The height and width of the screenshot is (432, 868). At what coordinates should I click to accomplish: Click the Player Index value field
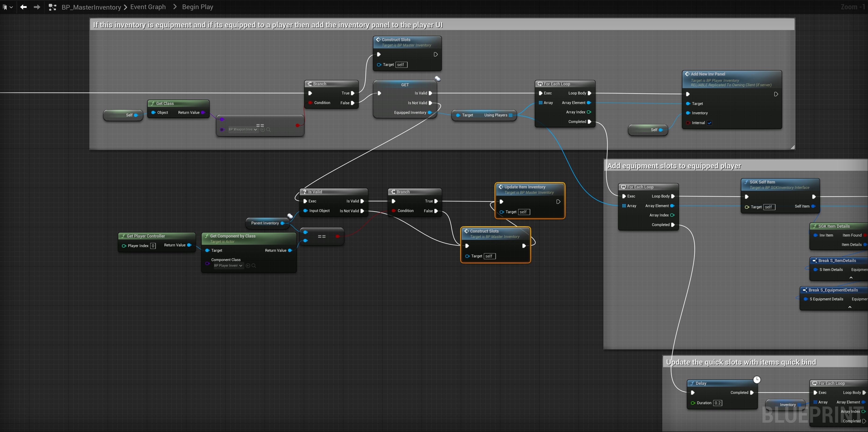point(153,246)
